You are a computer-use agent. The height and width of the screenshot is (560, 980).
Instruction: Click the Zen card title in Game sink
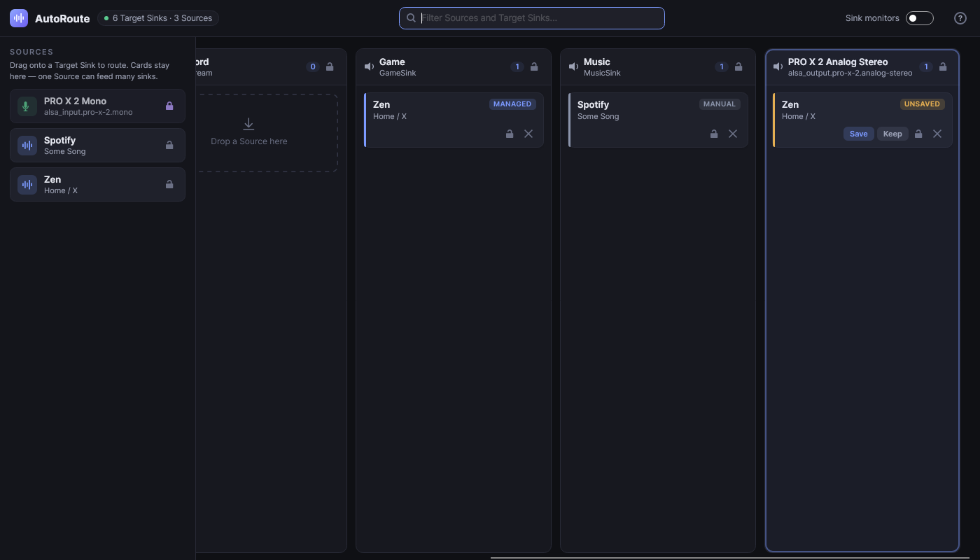[x=381, y=104]
